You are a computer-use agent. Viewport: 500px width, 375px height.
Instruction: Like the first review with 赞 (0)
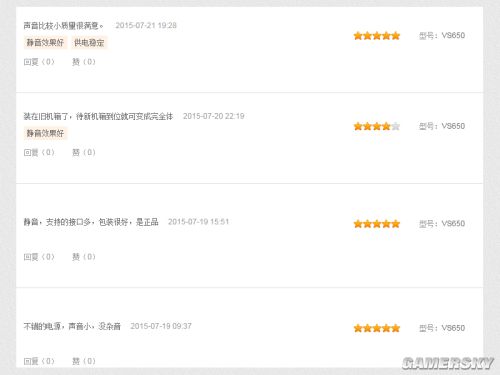pyautogui.click(x=84, y=62)
